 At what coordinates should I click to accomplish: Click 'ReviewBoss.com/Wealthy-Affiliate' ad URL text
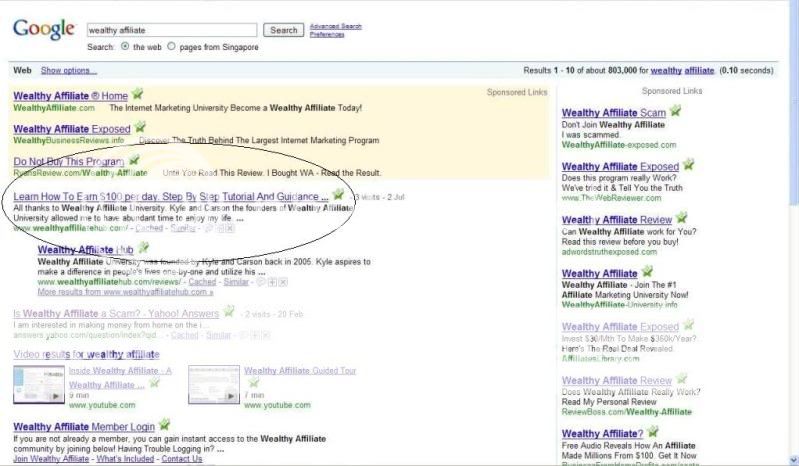click(x=626, y=412)
